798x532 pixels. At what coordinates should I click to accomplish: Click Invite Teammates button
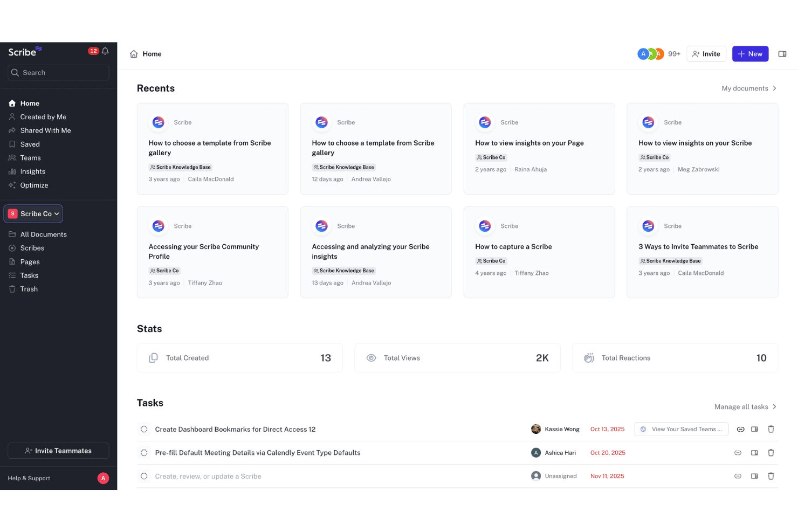point(58,451)
